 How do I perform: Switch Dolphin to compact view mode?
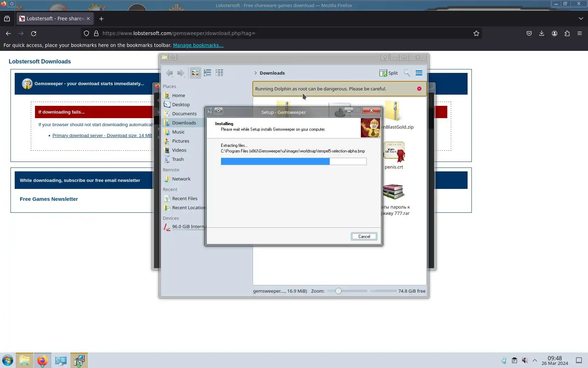click(x=208, y=73)
